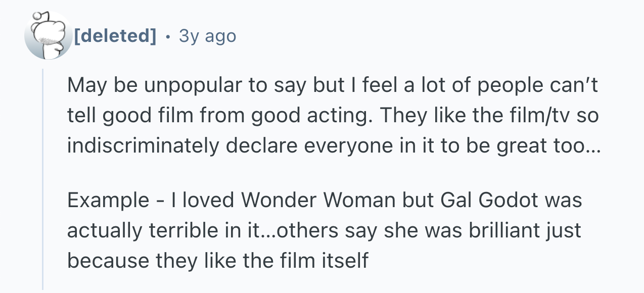644x293 pixels.
Task: Click the '3y ago' comment timestamp
Action: [x=207, y=36]
